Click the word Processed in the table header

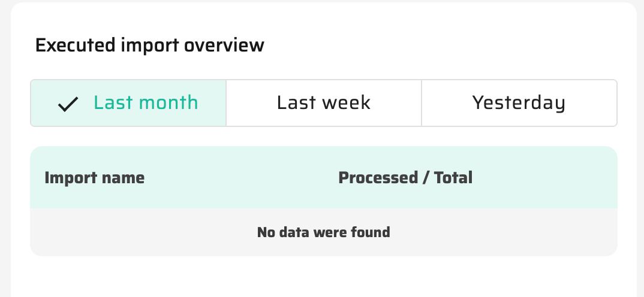pyautogui.click(x=378, y=178)
